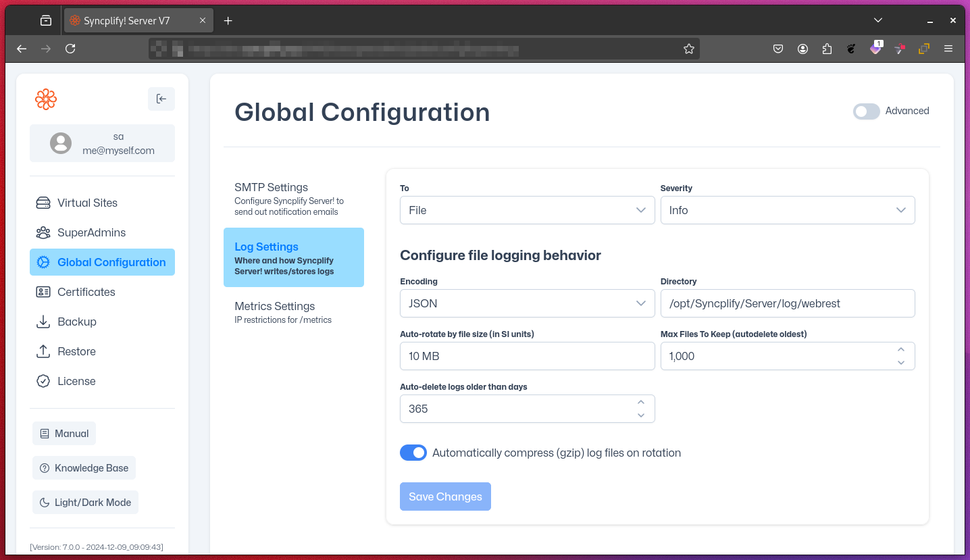
Task: Increase the Max Files To Keep value
Action: [900, 350]
